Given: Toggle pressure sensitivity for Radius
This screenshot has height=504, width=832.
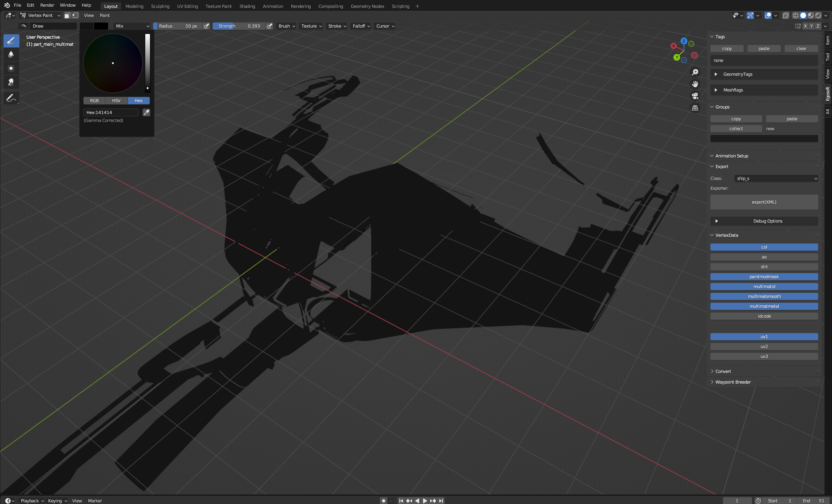Looking at the screenshot, I should pos(206,26).
